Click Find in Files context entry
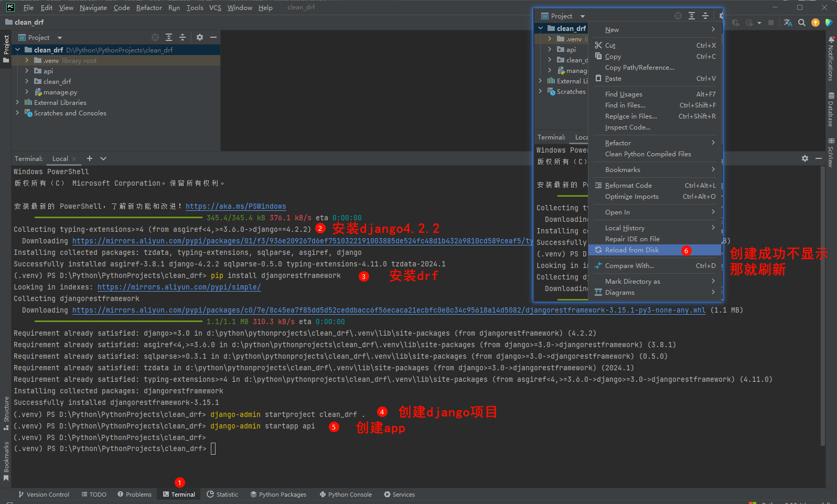 coord(654,105)
